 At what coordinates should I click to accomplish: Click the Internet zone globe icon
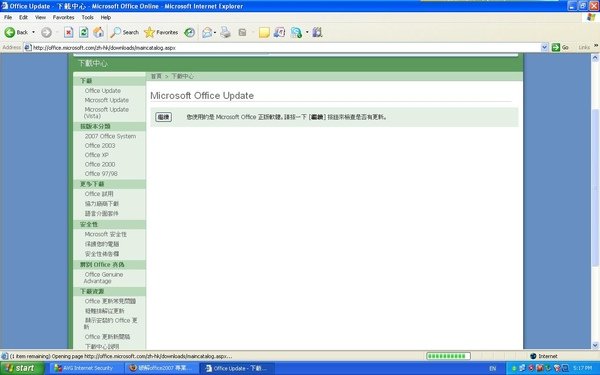tap(533, 356)
